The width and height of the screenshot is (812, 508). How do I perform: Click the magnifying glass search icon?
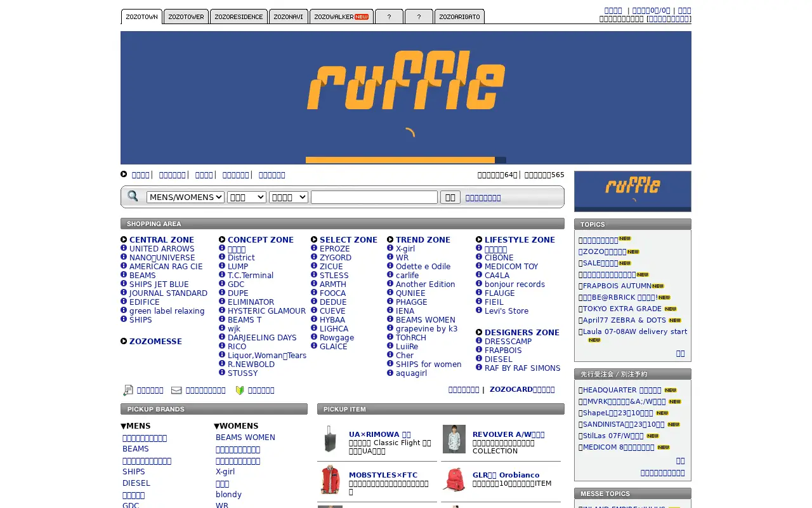pos(133,196)
